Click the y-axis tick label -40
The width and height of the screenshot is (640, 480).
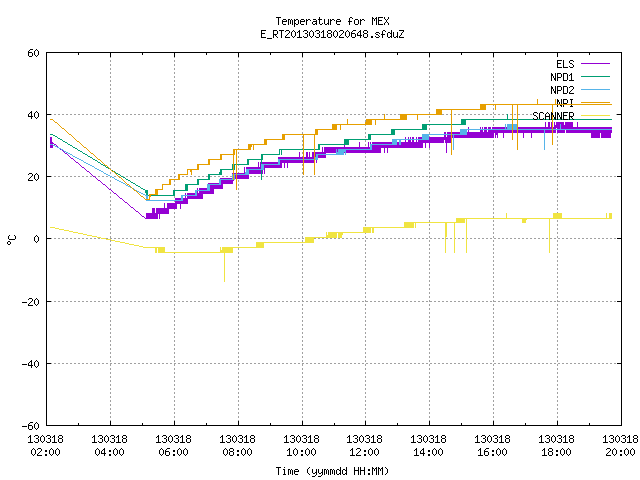pyautogui.click(x=30, y=364)
